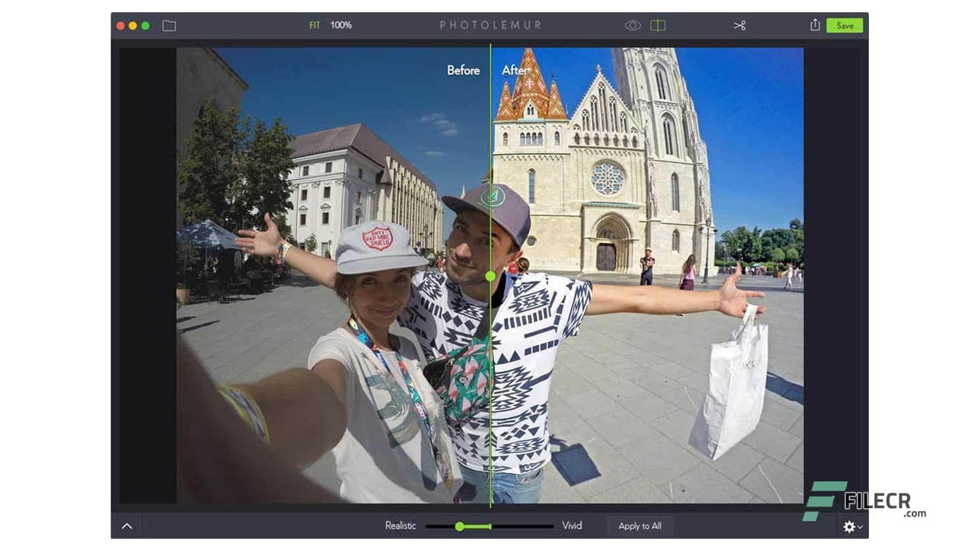Select the Before view label
Image resolution: width=980 pixels, height=551 pixels.
coord(463,70)
